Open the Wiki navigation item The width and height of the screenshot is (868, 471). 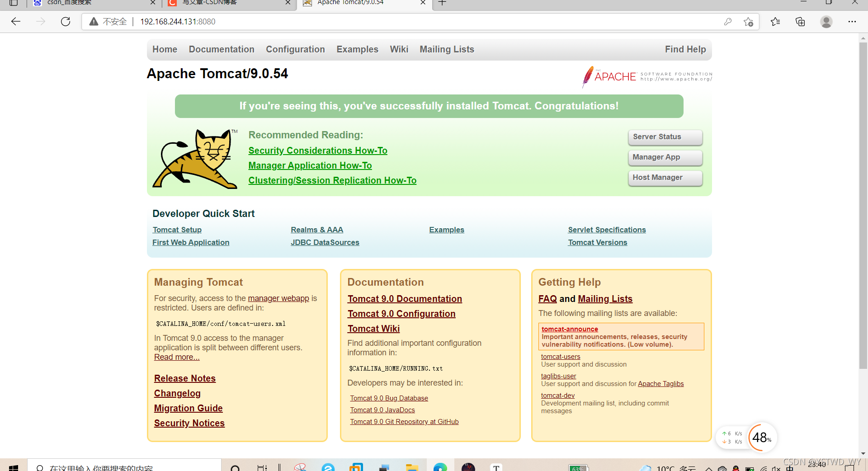pyautogui.click(x=399, y=49)
